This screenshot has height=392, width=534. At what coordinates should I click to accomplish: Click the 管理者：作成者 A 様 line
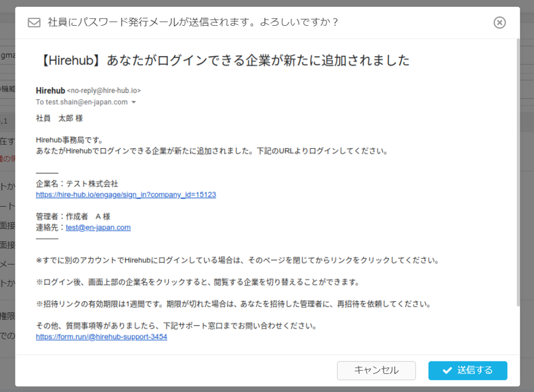[72, 216]
